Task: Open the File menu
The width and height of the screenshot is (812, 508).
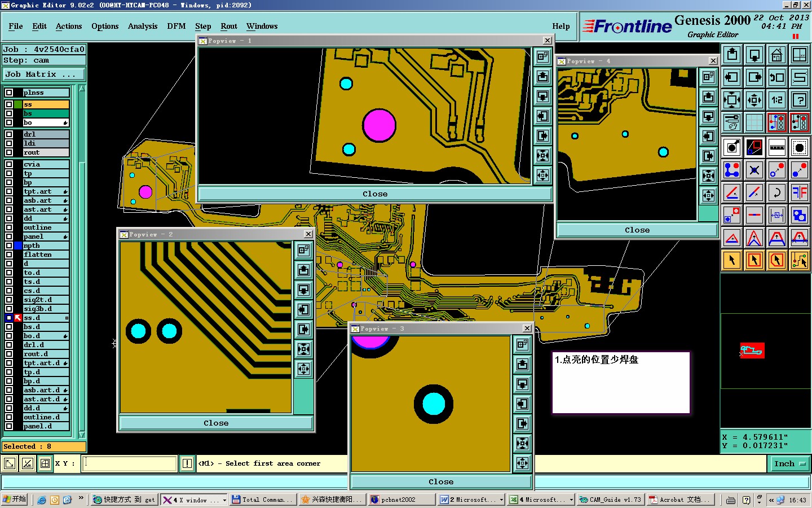Action: tap(16, 26)
